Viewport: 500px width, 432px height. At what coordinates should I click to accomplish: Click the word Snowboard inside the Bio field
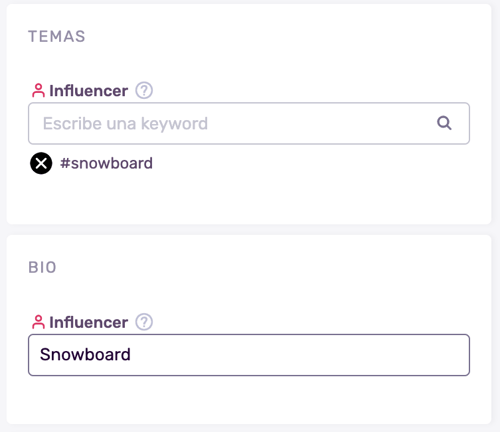coord(85,354)
